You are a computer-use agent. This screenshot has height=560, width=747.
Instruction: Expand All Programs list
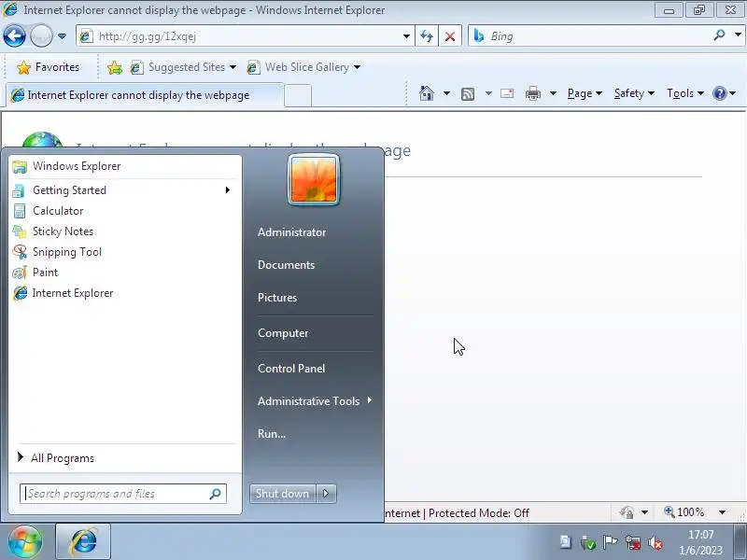click(x=124, y=457)
